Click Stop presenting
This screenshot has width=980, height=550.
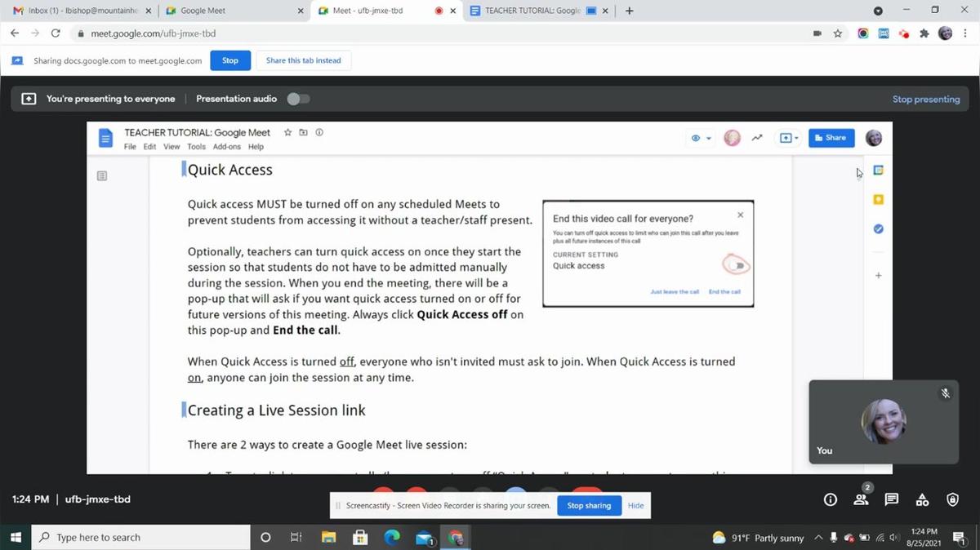(926, 99)
